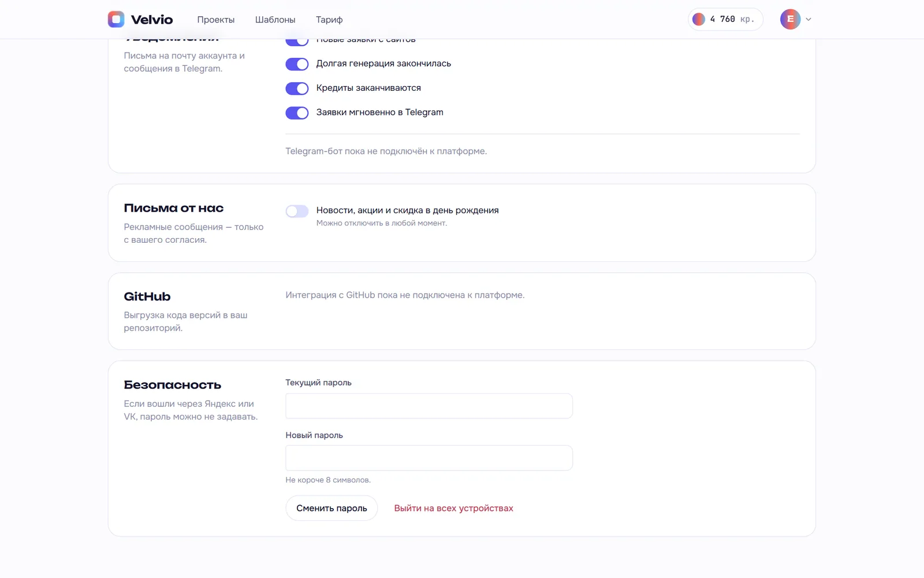
Task: Expand the account menu chevron
Action: pos(808,19)
